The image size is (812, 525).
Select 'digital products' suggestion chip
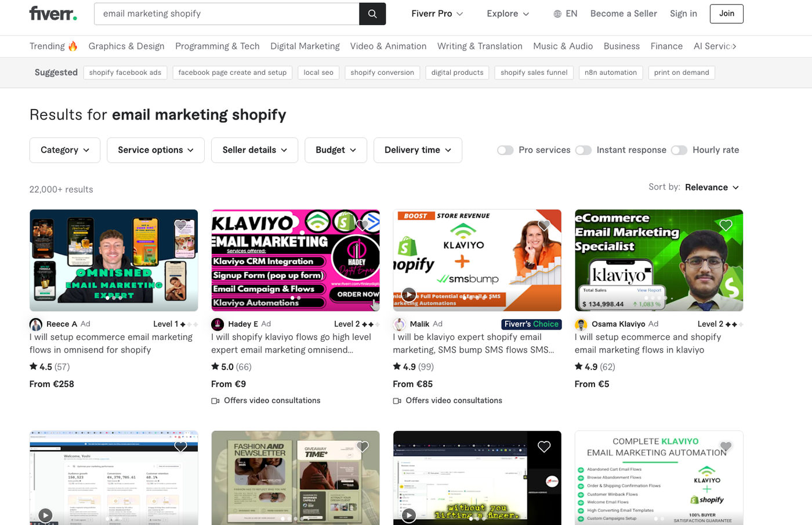tap(457, 73)
